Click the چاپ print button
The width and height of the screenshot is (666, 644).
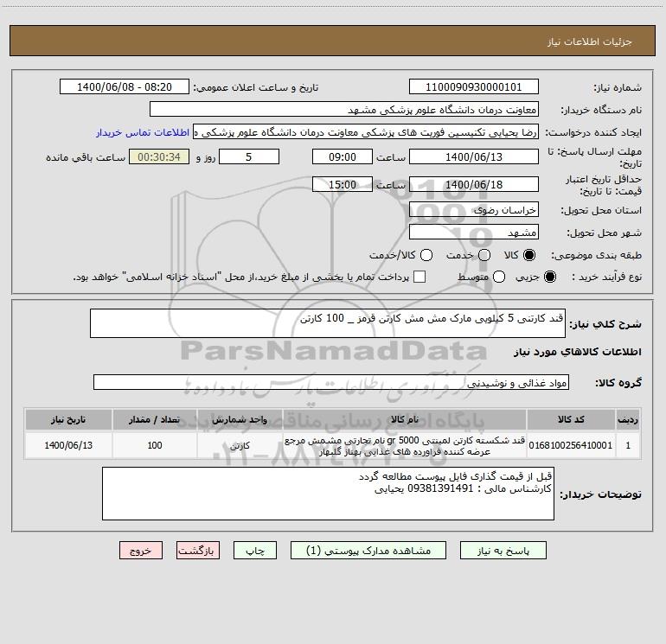(x=255, y=551)
